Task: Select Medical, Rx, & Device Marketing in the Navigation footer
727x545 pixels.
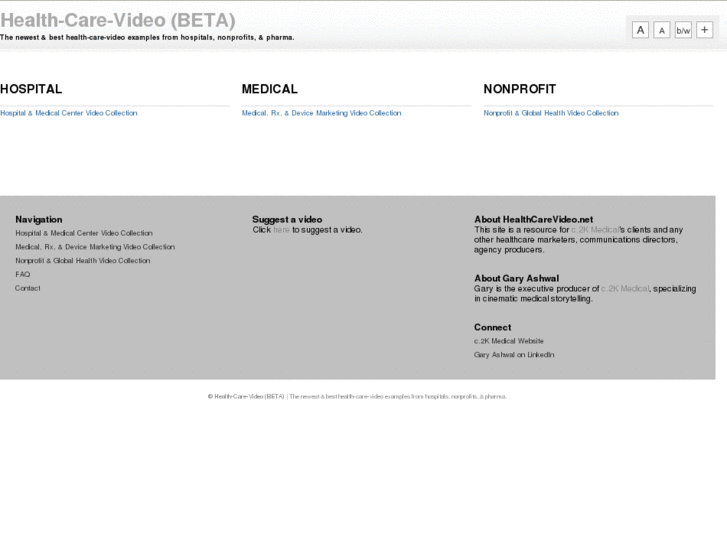Action: click(x=95, y=247)
